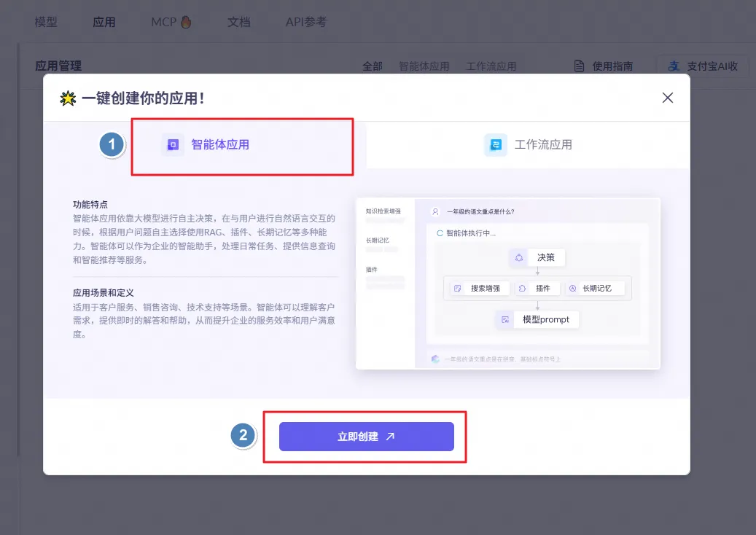The width and height of the screenshot is (756, 535).
Task: Select the 智能体应用 tab in the dialog
Action: pos(205,144)
